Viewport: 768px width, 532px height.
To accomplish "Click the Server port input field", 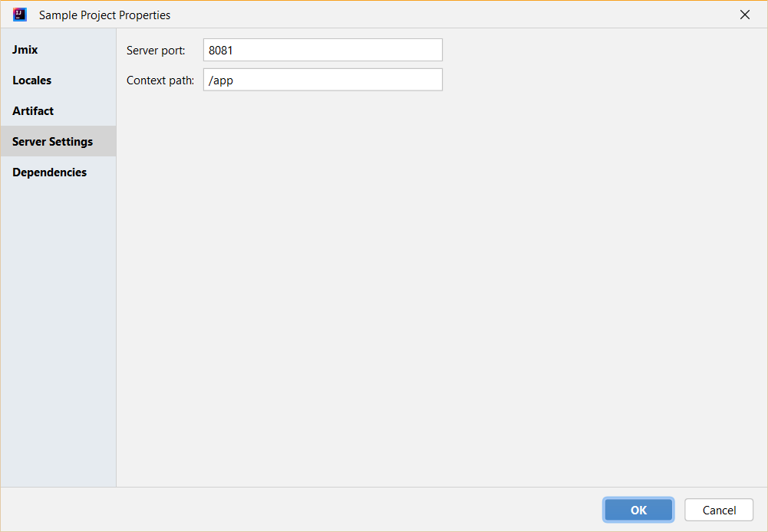I will (323, 50).
